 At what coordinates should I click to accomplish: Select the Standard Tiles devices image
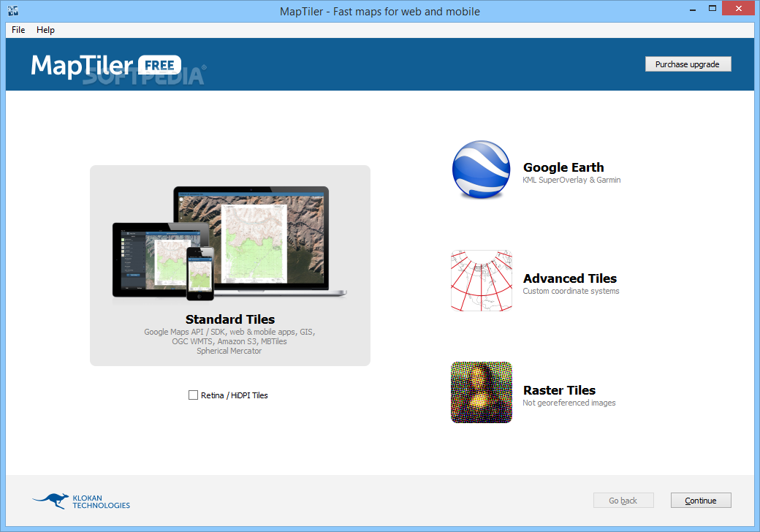pyautogui.click(x=229, y=244)
